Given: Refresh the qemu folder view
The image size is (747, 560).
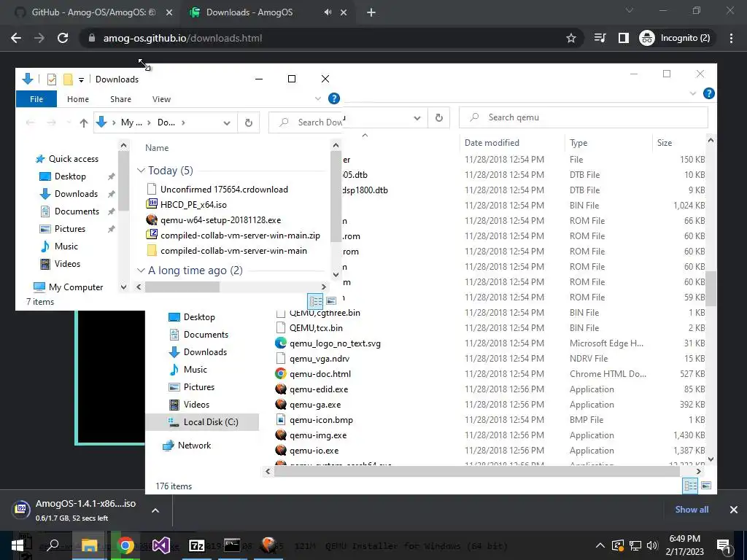Looking at the screenshot, I should coord(438,117).
